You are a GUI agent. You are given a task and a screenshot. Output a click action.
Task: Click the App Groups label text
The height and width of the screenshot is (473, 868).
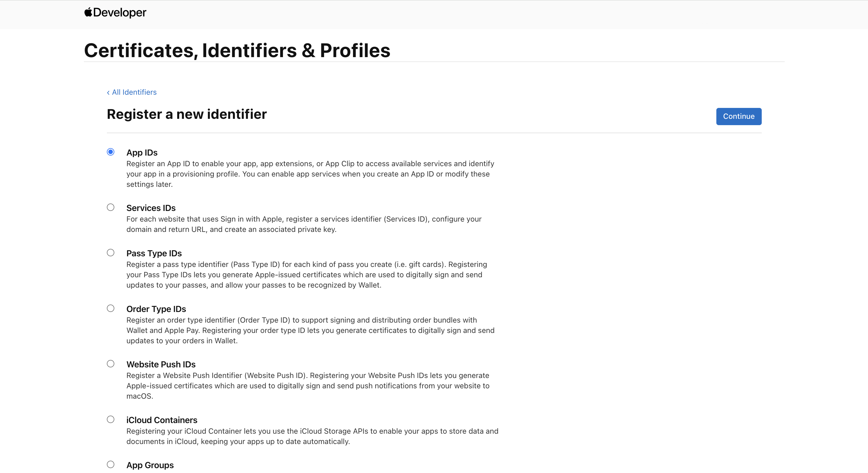150,465
